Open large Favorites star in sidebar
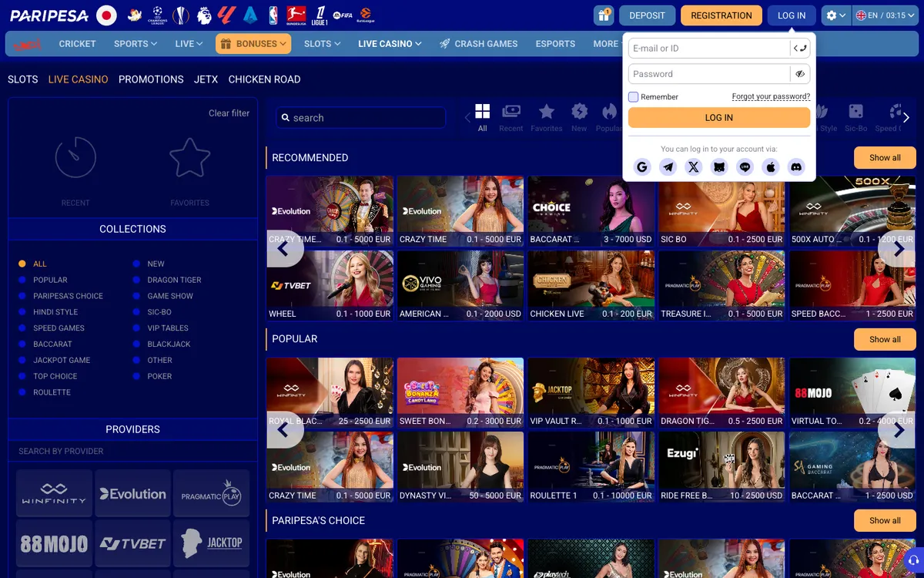The image size is (924, 578). [189, 157]
